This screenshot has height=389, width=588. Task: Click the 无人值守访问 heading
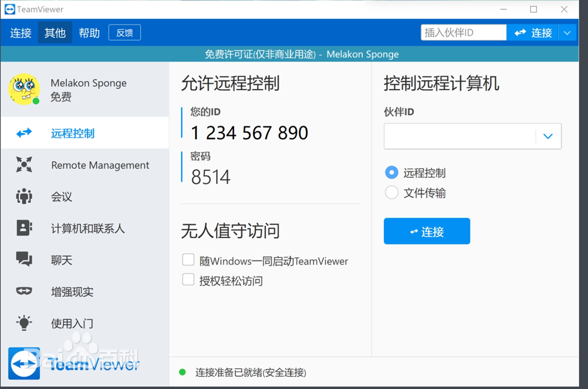click(230, 231)
